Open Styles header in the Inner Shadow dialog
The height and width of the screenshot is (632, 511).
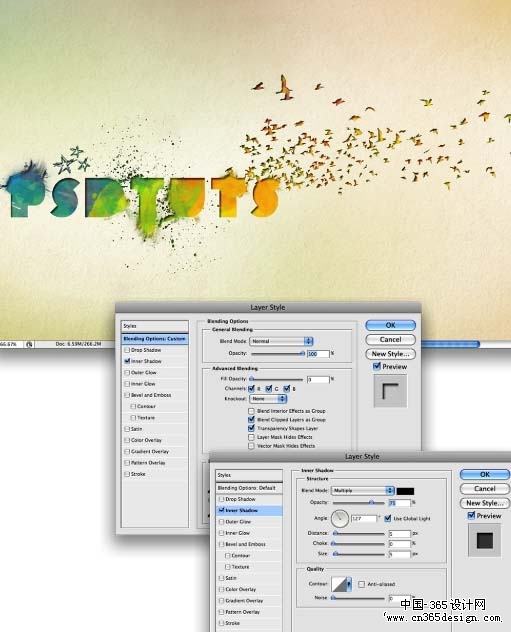[249, 475]
